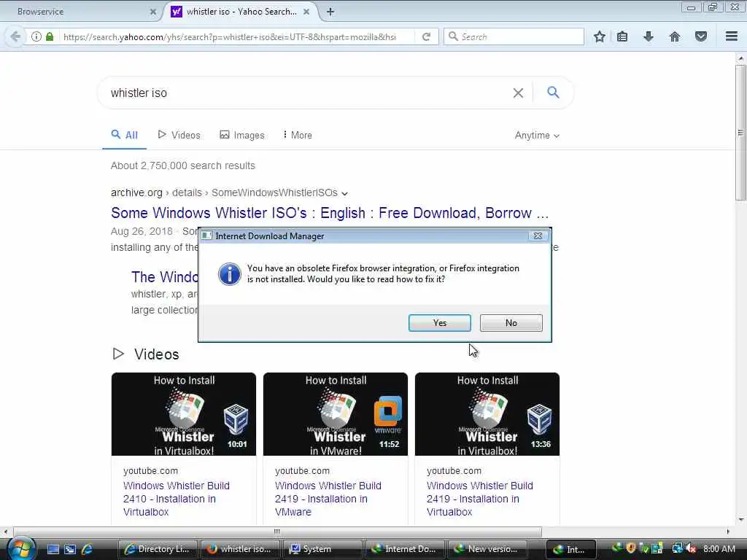The height and width of the screenshot is (560, 747).
Task: Click the IDM icon in system tray
Action: point(617,548)
